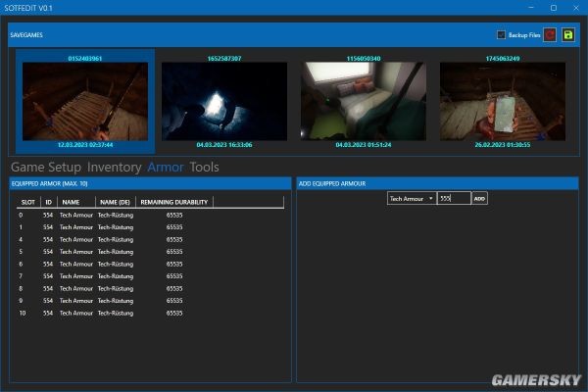588x392 pixels.
Task: Select the armor row with slot 7
Action: point(150,276)
